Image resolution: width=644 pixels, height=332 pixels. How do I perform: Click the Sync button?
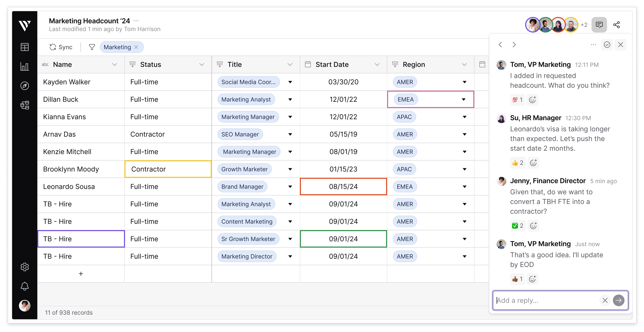point(61,47)
